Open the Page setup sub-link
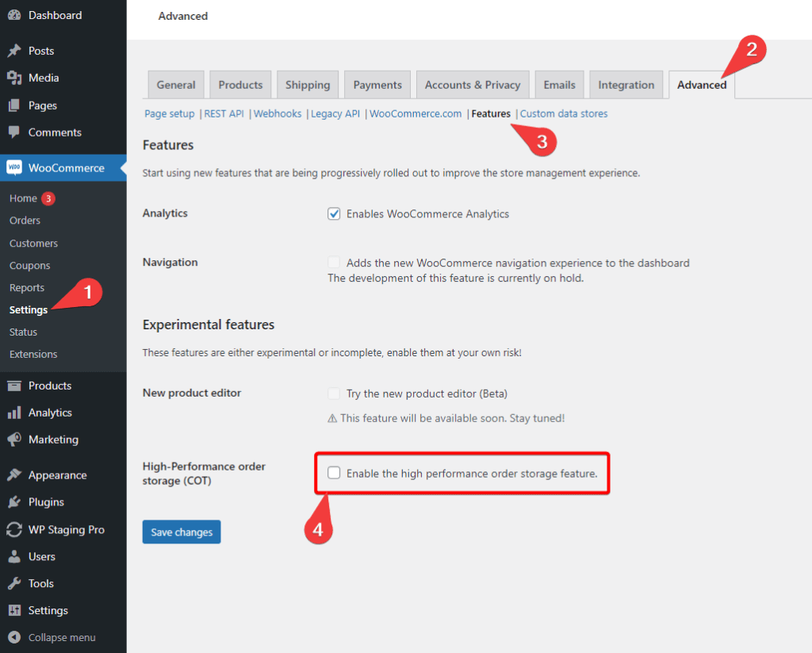The height and width of the screenshot is (653, 812). (170, 113)
